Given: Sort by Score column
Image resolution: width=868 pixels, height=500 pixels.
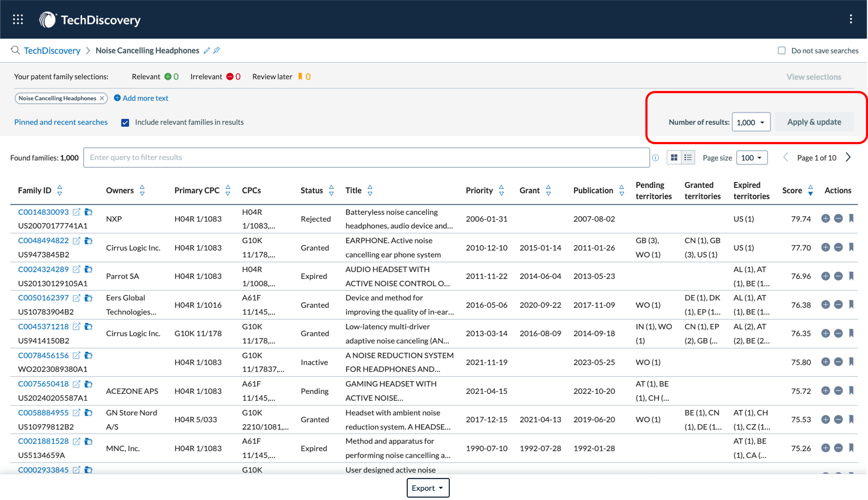Looking at the screenshot, I should 810,190.
